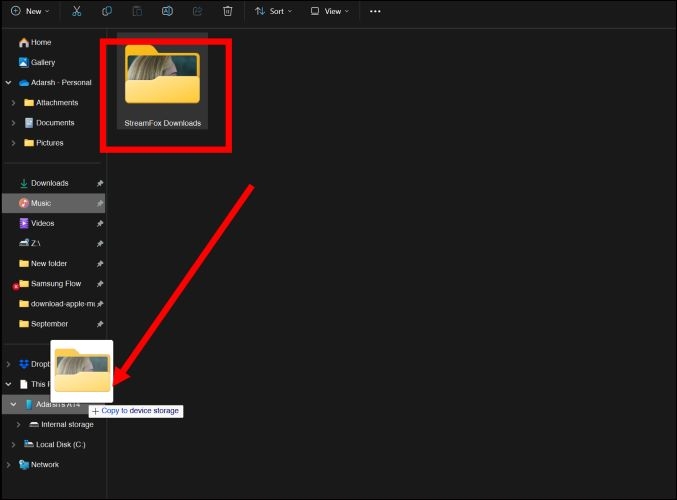Open the Sort dropdown
The width and height of the screenshot is (677, 500).
(x=273, y=11)
